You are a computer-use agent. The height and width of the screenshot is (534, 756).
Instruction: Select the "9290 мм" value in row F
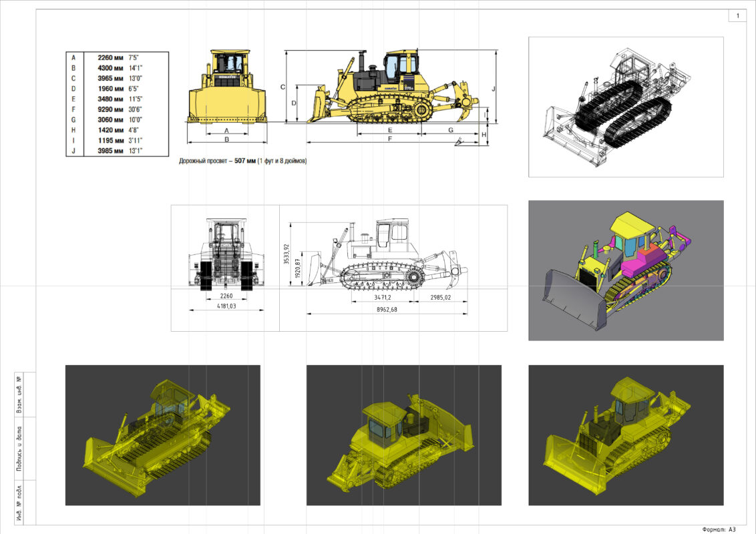coord(110,109)
